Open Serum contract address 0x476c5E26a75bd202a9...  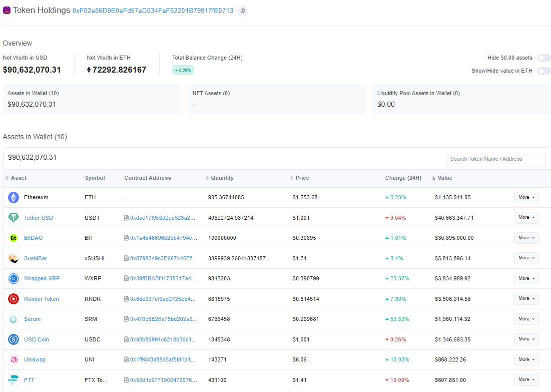tap(164, 319)
